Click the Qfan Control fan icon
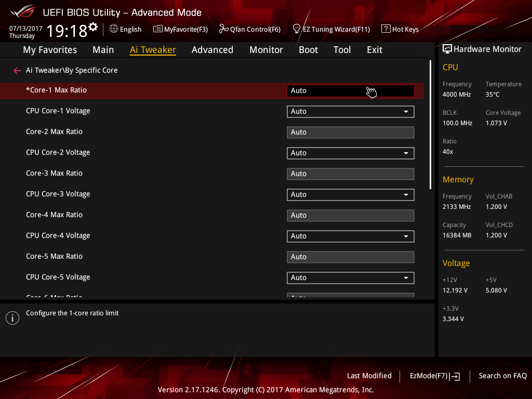This screenshot has width=532, height=399. [223, 29]
